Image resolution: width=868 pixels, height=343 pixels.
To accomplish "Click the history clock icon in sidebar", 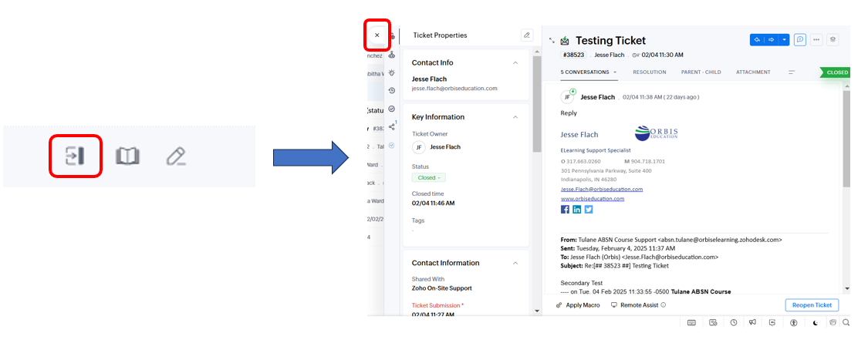I will [392, 91].
